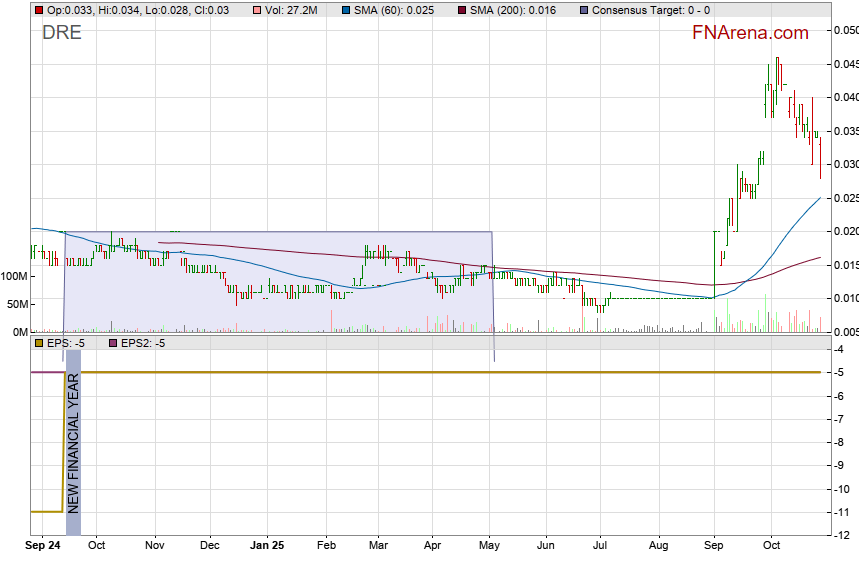859x566 pixels.
Task: Click the NEW FINANCIAL YEAR marker band
Action: pos(73,443)
